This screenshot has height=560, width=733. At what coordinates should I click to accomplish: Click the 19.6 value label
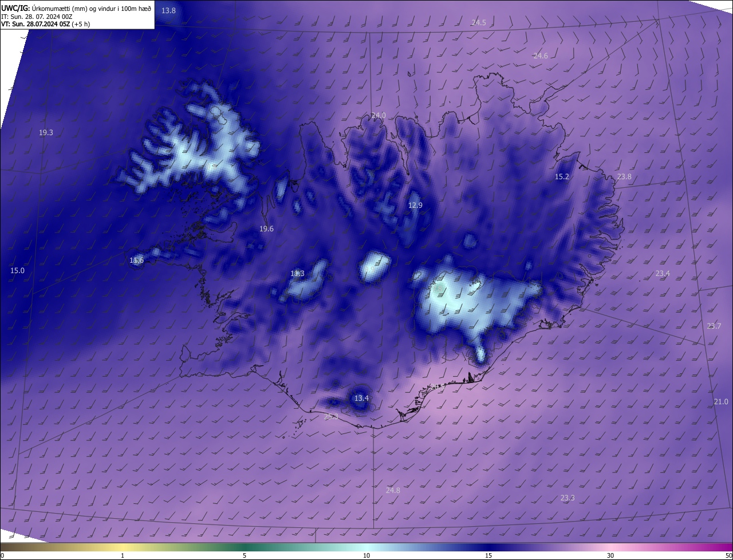266,228
